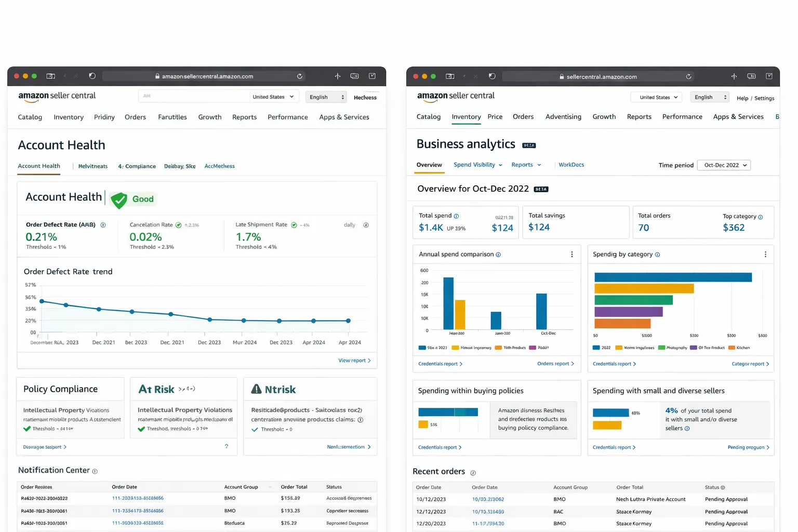The width and height of the screenshot is (798, 532).
Task: Open Time period Oct-Dec 2022 dropdown
Action: tap(724, 165)
